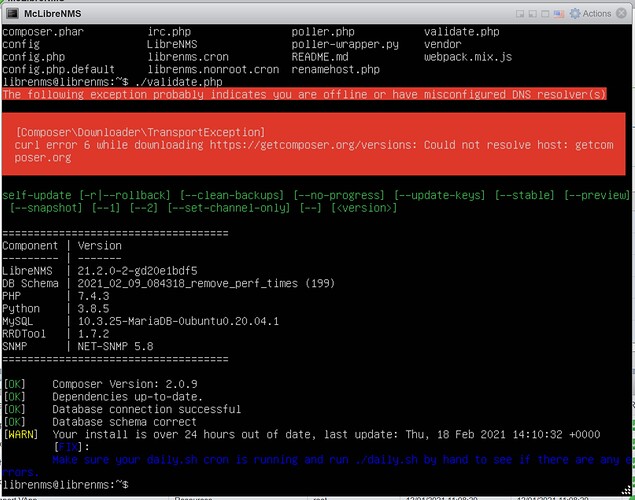The height and width of the screenshot is (500, 635).
Task: Click the keyboard layout flag icon
Action: (x=558, y=14)
